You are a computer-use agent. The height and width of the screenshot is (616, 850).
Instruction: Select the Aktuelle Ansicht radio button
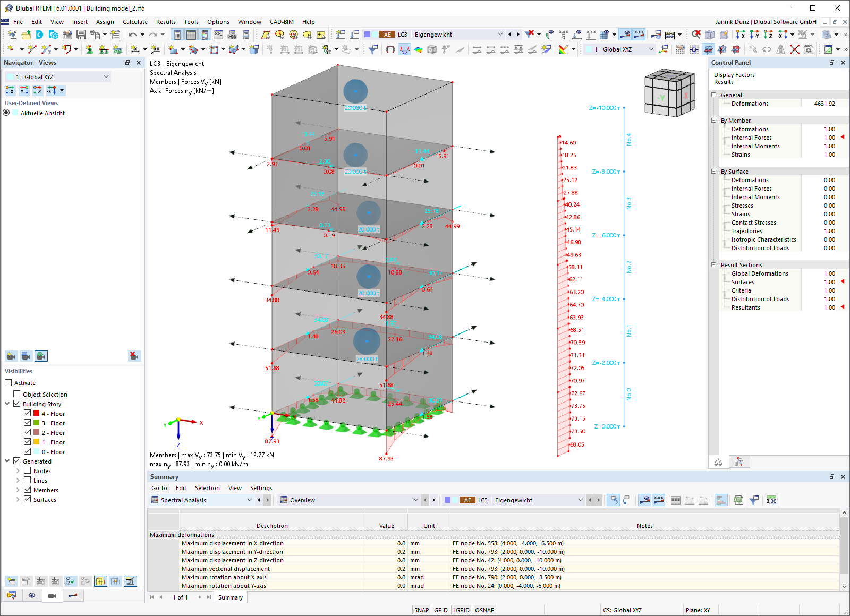(x=6, y=113)
